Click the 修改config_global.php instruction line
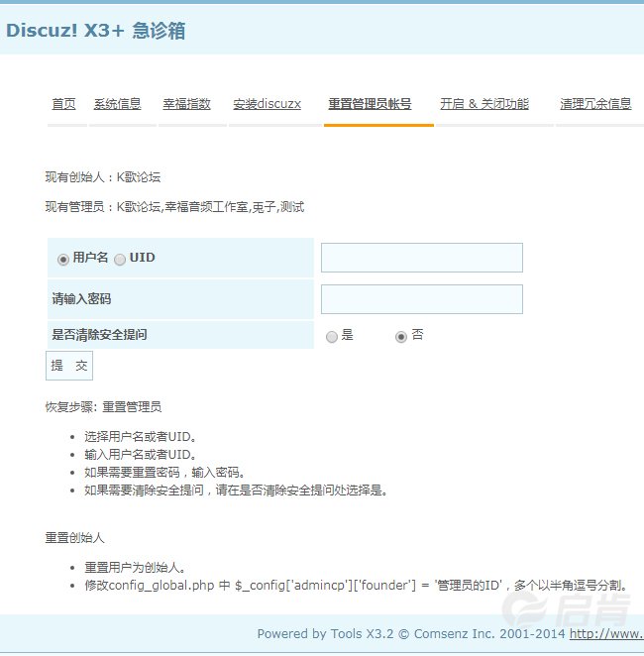This screenshot has width=644, height=656. (x=356, y=585)
